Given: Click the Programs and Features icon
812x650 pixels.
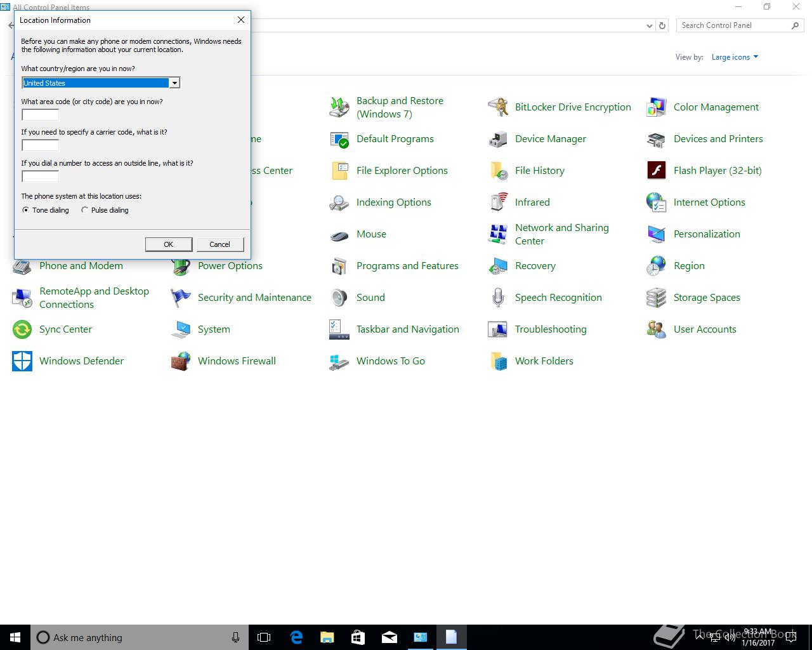Looking at the screenshot, I should (339, 266).
